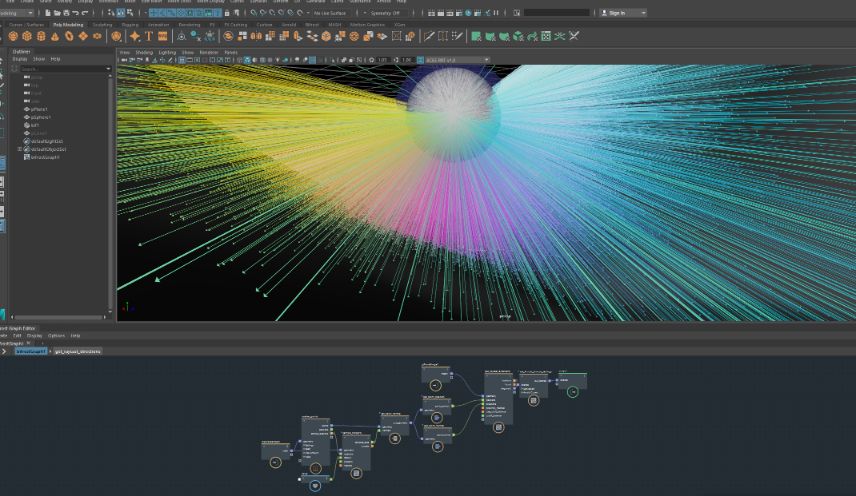Click the Outliner search field
856x496 pixels.
pos(62,69)
